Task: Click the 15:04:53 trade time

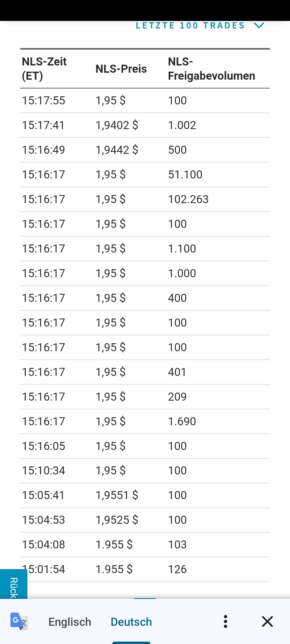Action: [x=44, y=520]
